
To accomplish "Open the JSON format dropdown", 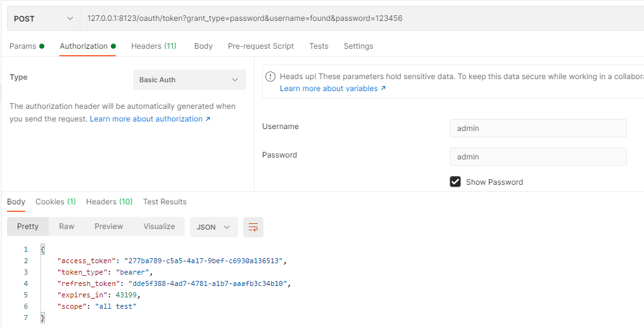I will point(213,227).
